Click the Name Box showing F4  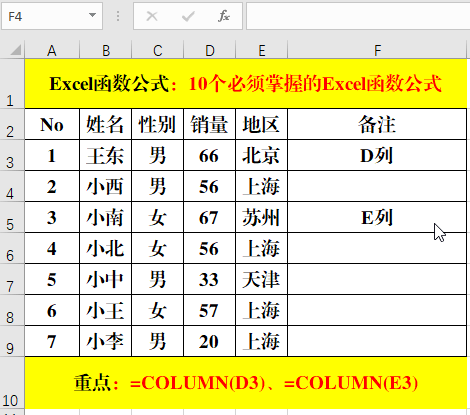pos(52,16)
